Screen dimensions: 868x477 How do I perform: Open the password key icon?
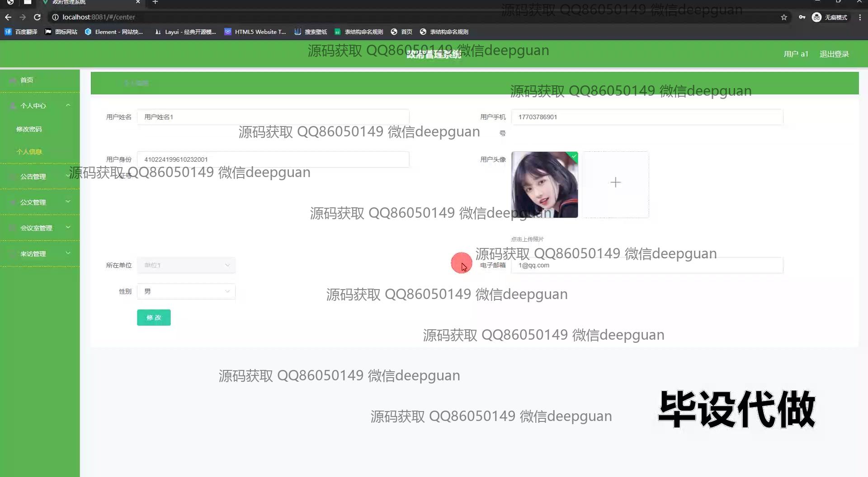802,17
